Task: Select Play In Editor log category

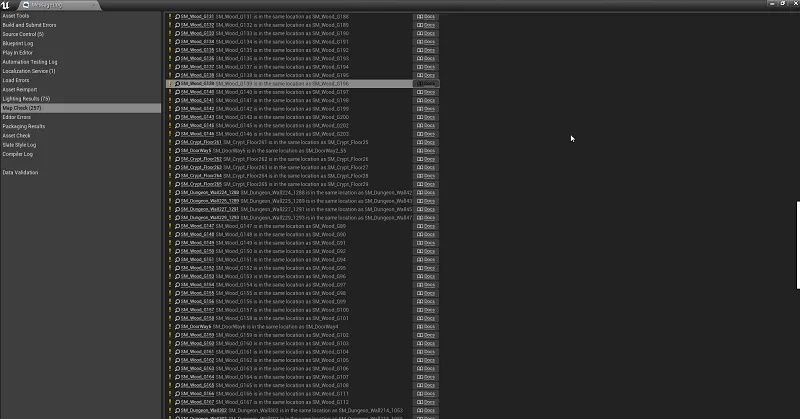Action: coord(17,53)
